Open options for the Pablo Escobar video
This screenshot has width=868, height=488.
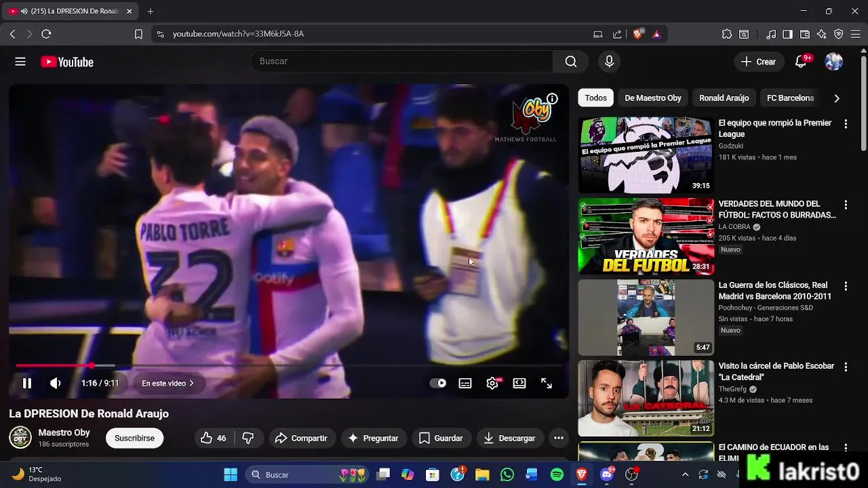[x=846, y=367]
